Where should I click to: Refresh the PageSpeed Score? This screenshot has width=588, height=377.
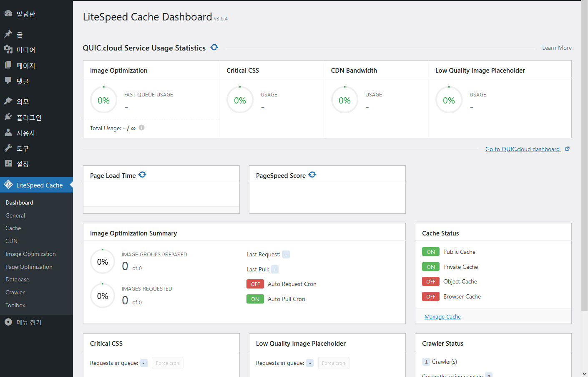312,175
